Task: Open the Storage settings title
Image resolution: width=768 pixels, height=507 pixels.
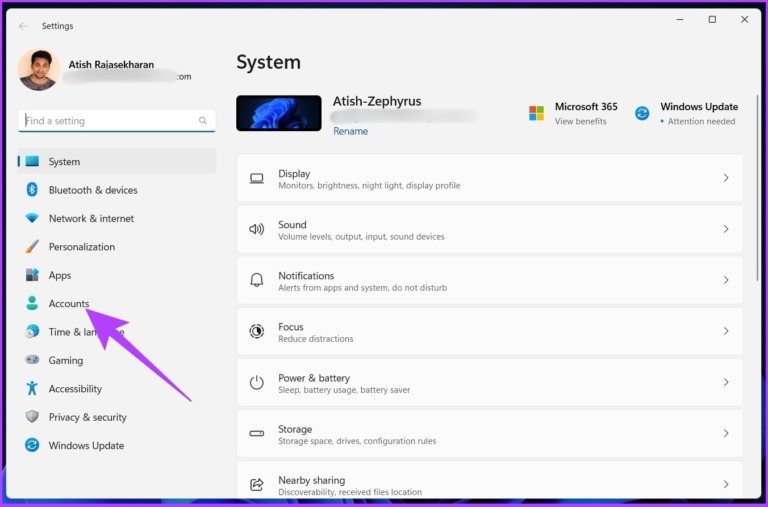Action: pos(295,429)
